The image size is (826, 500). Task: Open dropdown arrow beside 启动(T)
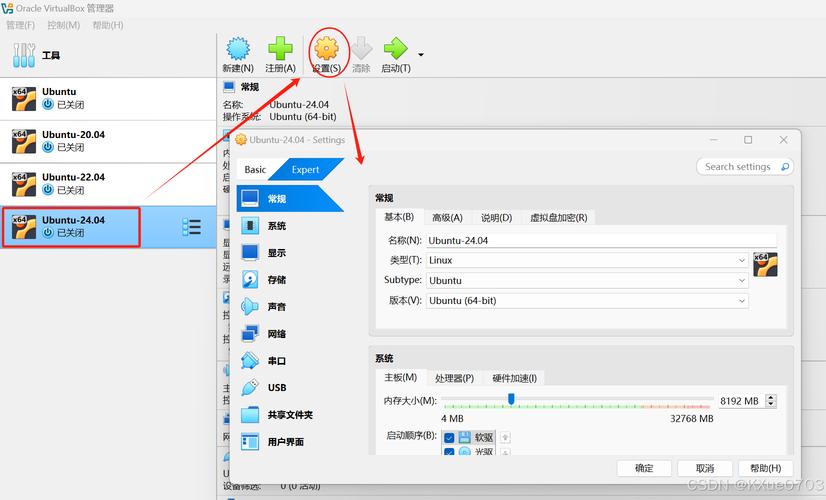421,54
